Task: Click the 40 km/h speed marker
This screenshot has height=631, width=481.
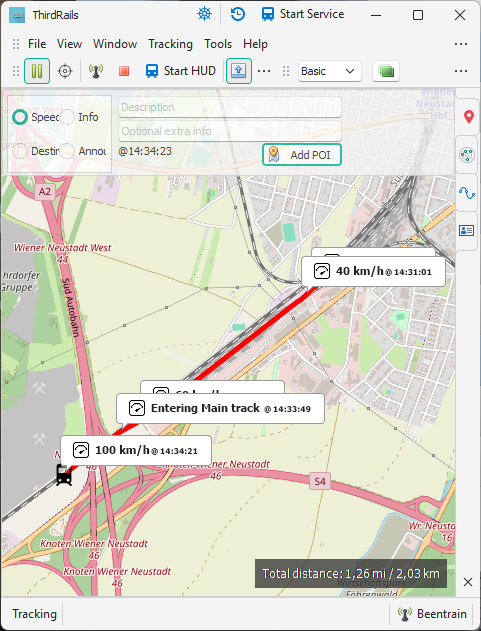Action: pos(373,272)
